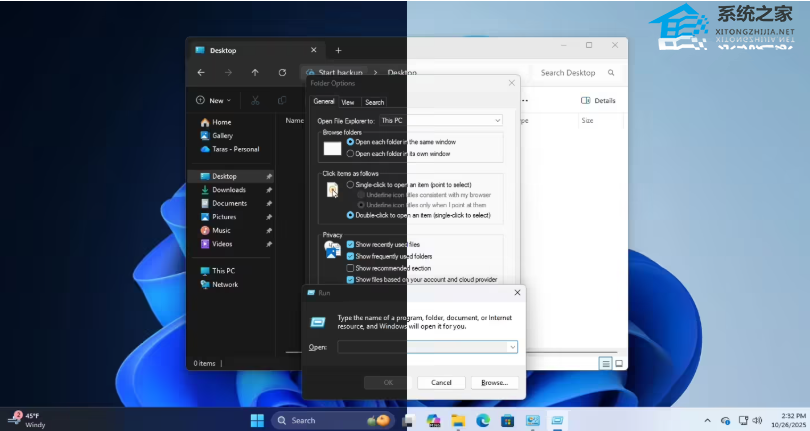Image resolution: width=810 pixels, height=431 pixels.
Task: Open Gallery in the sidebar
Action: point(221,135)
